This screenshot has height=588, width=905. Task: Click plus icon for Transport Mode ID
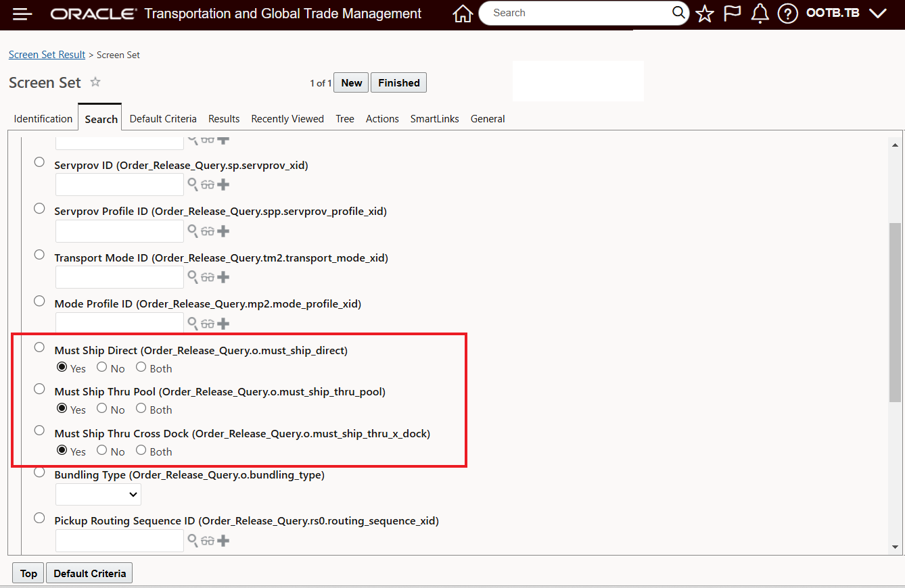[223, 277]
